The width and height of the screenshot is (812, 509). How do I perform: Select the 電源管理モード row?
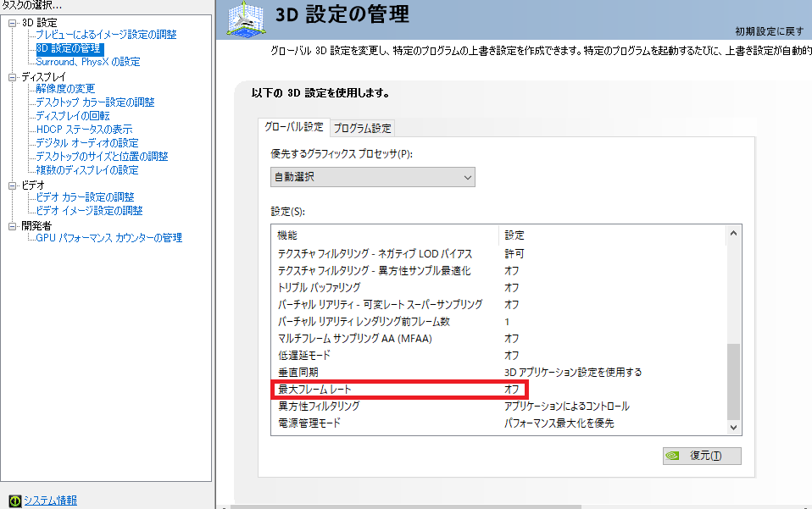[498, 423]
